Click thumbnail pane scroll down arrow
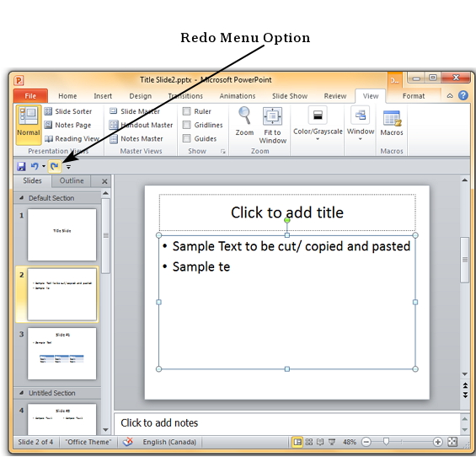 coord(105,430)
